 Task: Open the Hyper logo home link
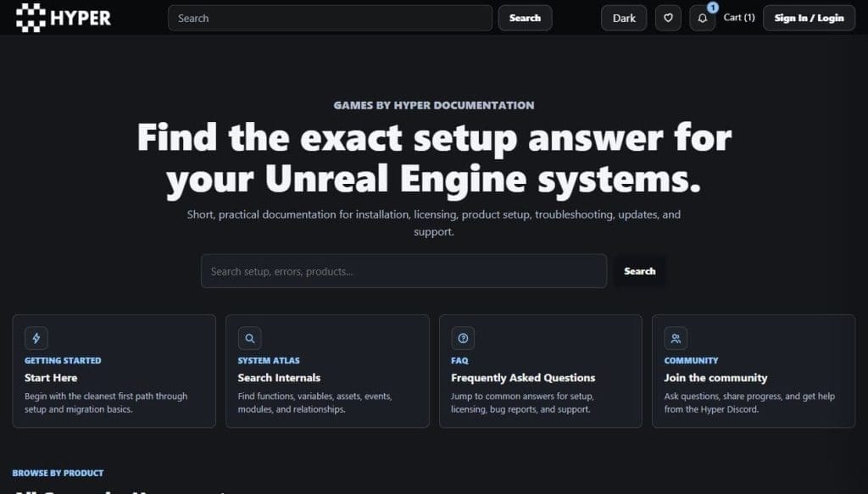(63, 18)
